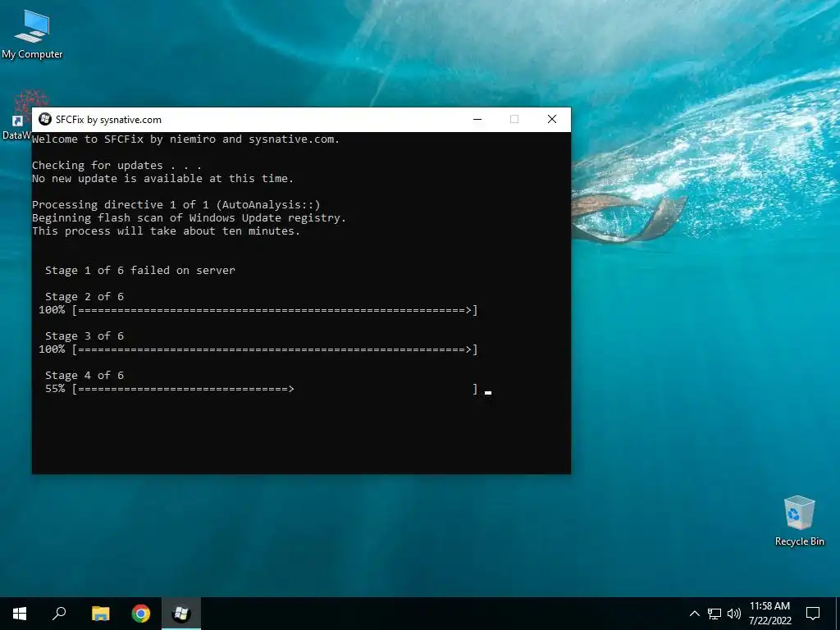840x630 pixels.
Task: Click Stage 4 progress bar at 55%
Action: 261,389
